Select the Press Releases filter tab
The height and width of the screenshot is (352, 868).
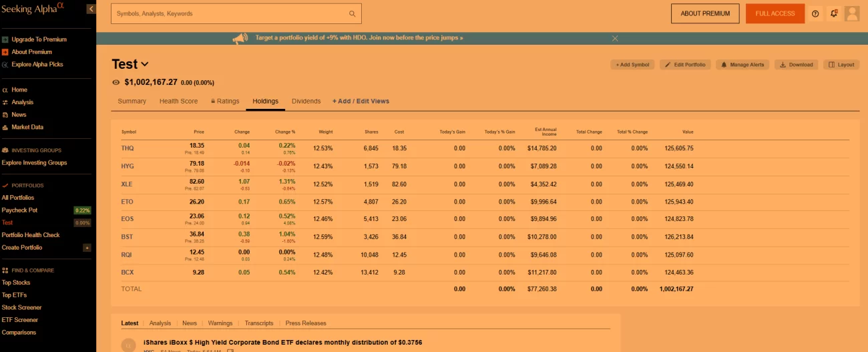click(x=306, y=323)
